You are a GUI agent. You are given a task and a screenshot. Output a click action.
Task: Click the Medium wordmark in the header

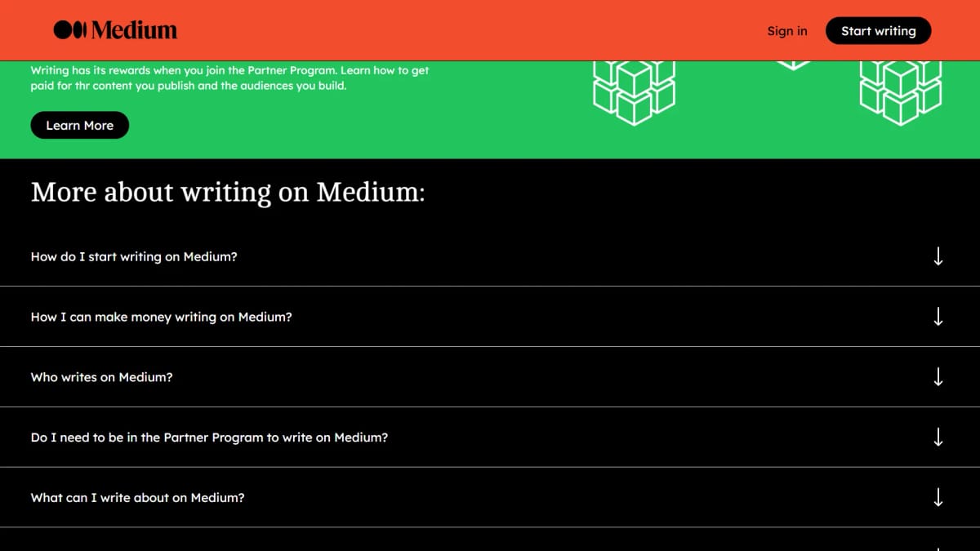click(x=134, y=30)
